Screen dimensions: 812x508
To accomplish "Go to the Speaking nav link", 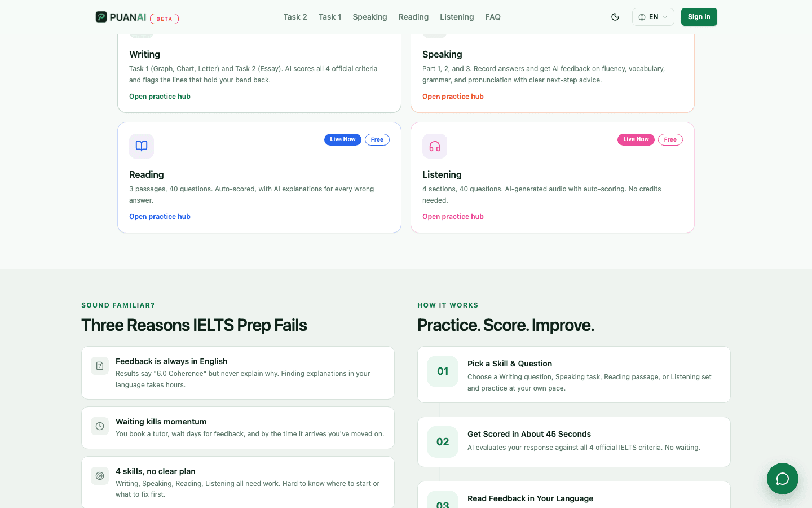I will (370, 17).
